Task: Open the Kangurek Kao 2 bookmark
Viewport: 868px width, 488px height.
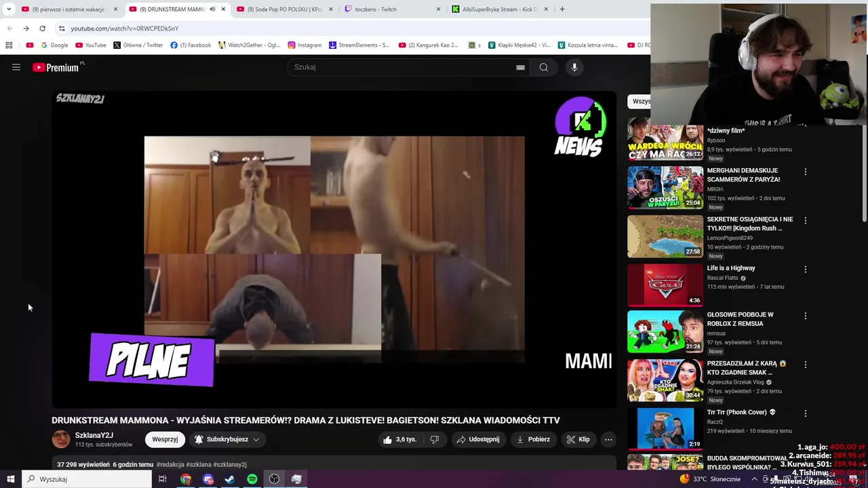Action: (x=429, y=45)
